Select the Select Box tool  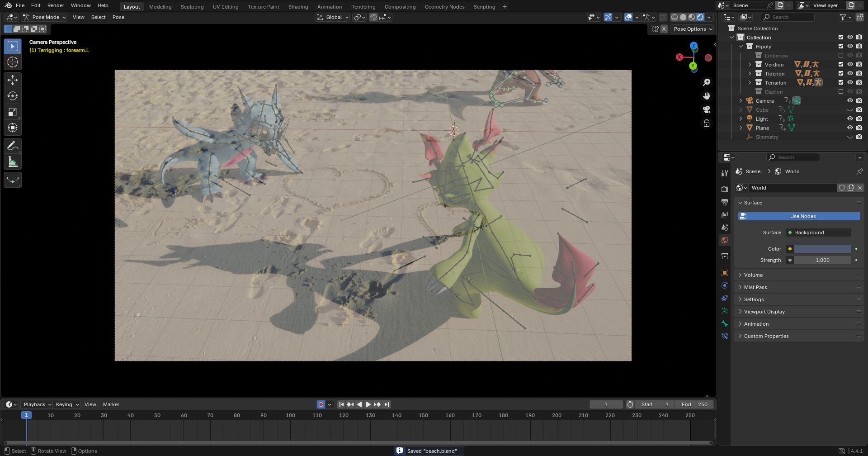point(13,46)
